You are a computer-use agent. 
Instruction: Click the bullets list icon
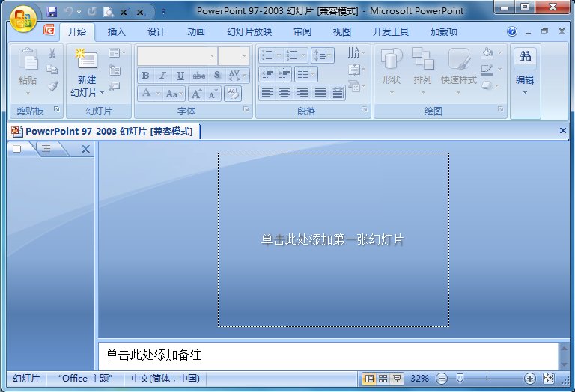(x=267, y=55)
